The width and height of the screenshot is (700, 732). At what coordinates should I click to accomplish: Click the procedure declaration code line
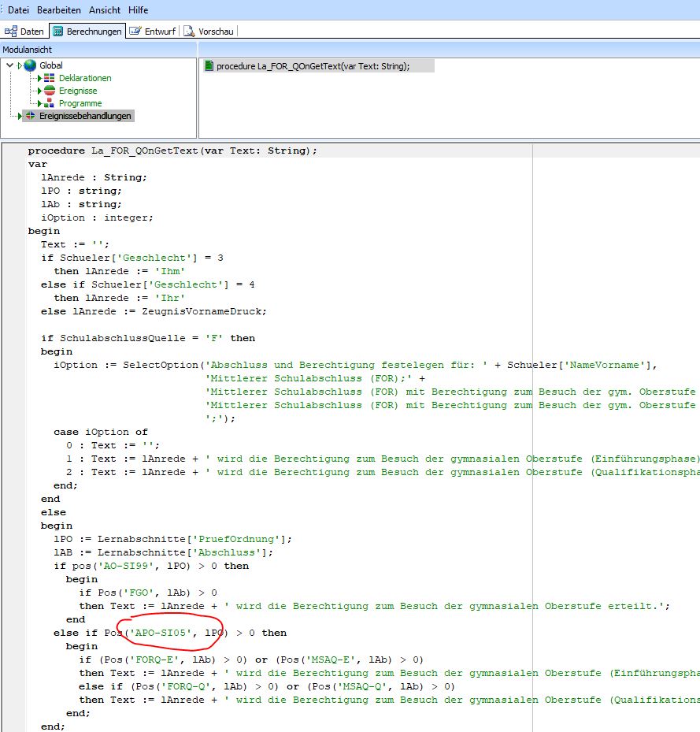coord(172,150)
